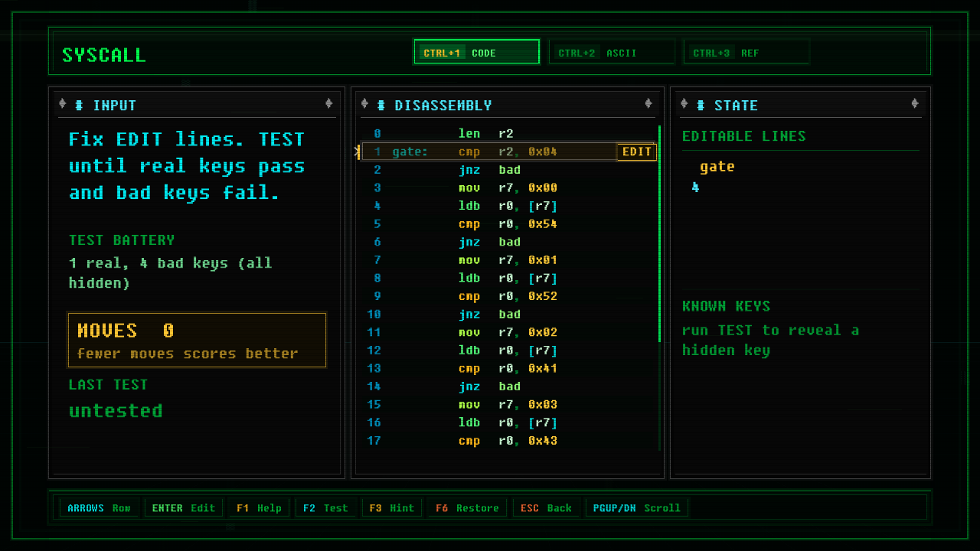Select line 15 'mov r7, 0x03'
This screenshot has height=551, width=980.
pyautogui.click(x=508, y=405)
